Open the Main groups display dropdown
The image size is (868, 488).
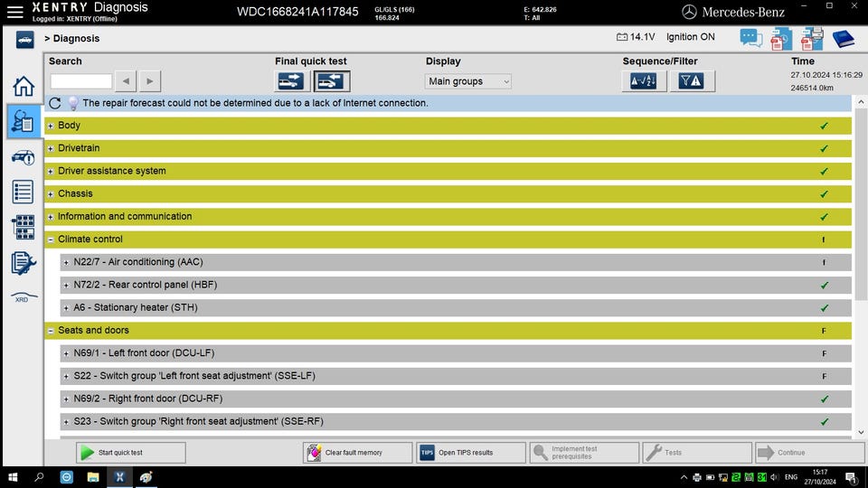coord(468,81)
